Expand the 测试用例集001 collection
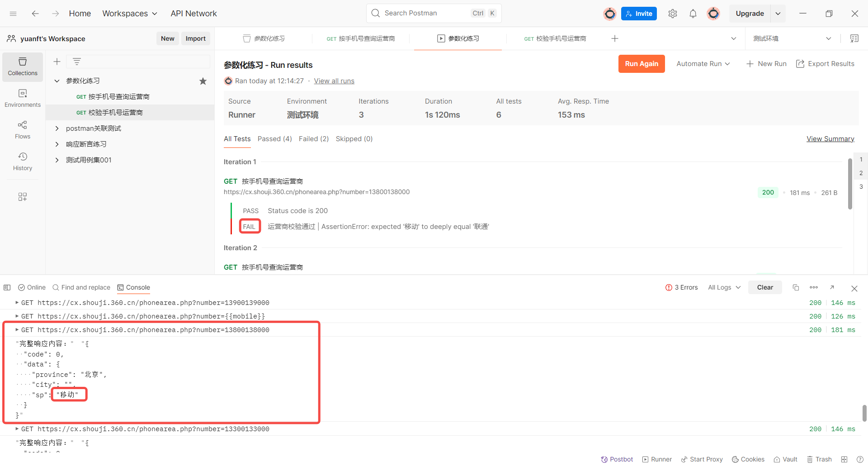Viewport: 868px width, 466px height. 57,160
